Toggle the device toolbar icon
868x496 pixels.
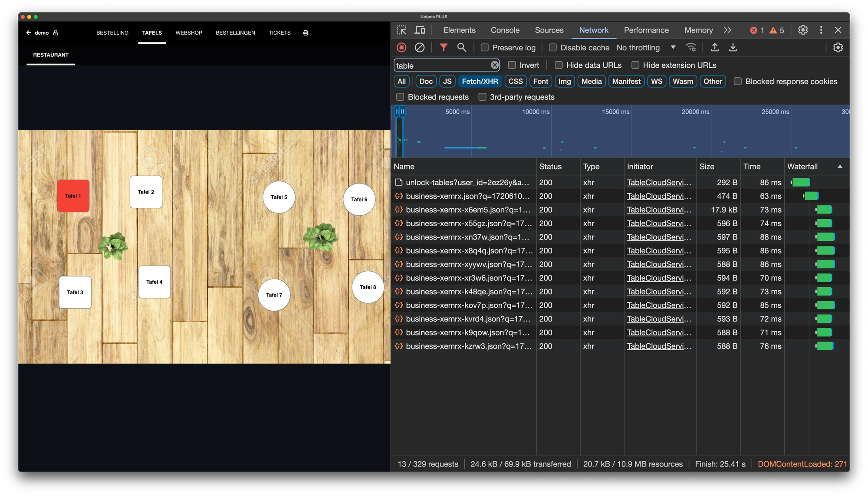point(420,30)
